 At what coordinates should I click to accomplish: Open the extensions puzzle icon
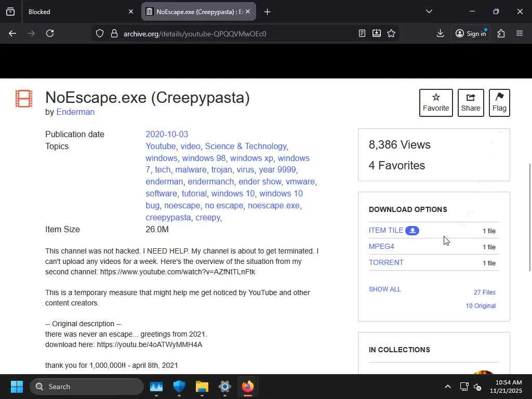(501, 33)
